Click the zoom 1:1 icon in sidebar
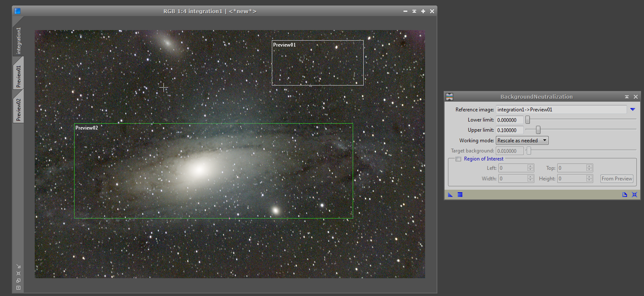This screenshot has width=644, height=296. 18,288
